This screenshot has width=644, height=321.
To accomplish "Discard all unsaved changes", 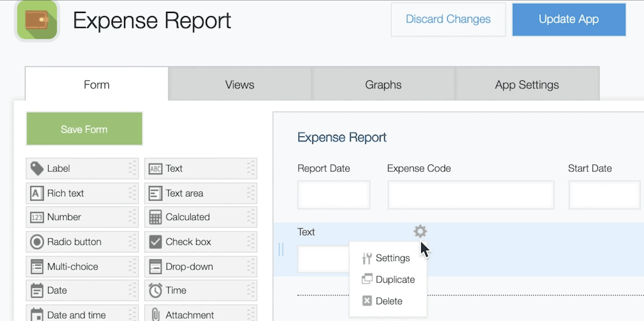I will tap(448, 19).
